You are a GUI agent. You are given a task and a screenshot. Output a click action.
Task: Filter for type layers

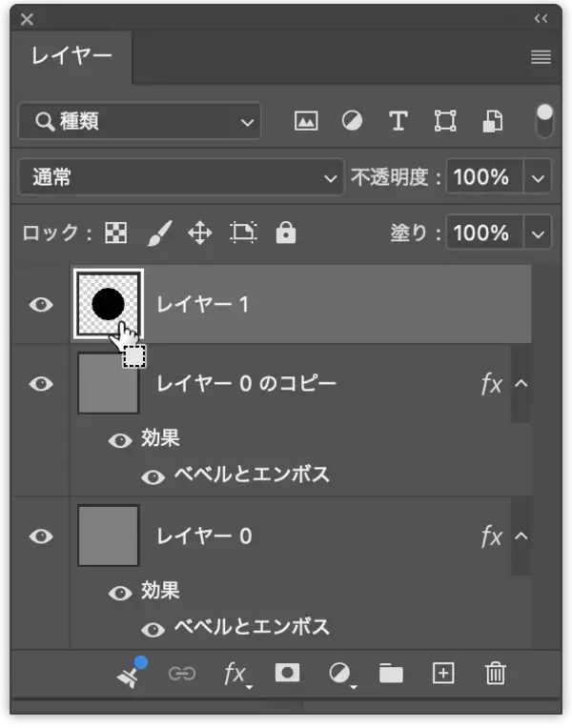pyautogui.click(x=398, y=122)
